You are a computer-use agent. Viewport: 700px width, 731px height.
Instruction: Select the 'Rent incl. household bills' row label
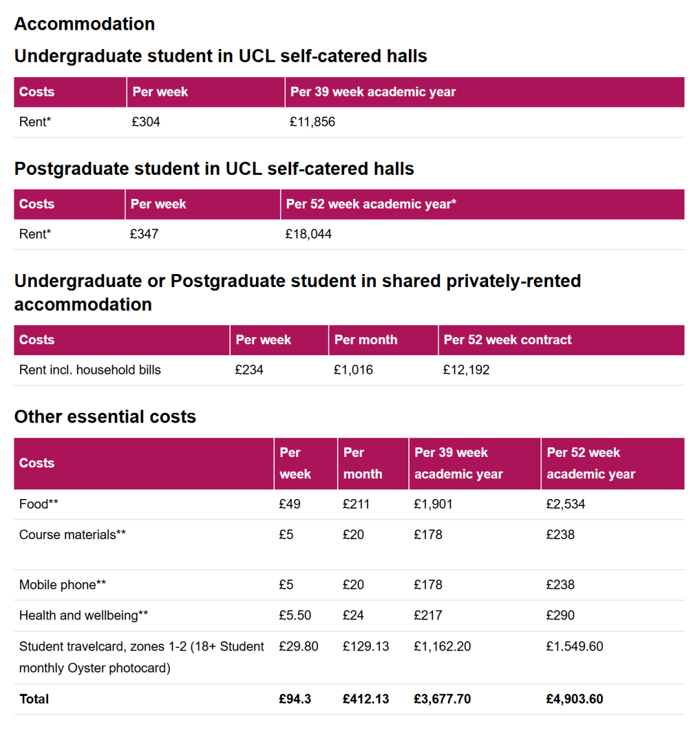pyautogui.click(x=90, y=370)
